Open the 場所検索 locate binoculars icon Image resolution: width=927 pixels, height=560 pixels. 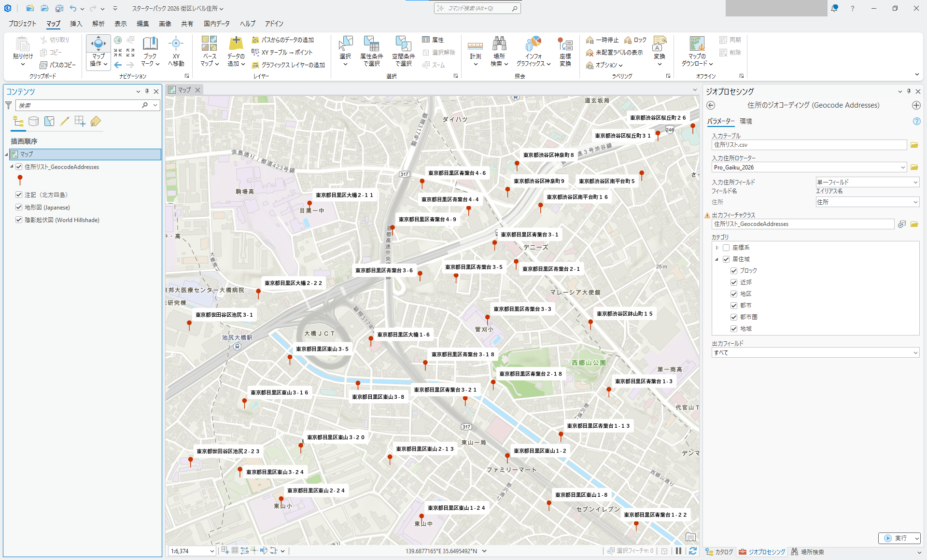(x=499, y=44)
